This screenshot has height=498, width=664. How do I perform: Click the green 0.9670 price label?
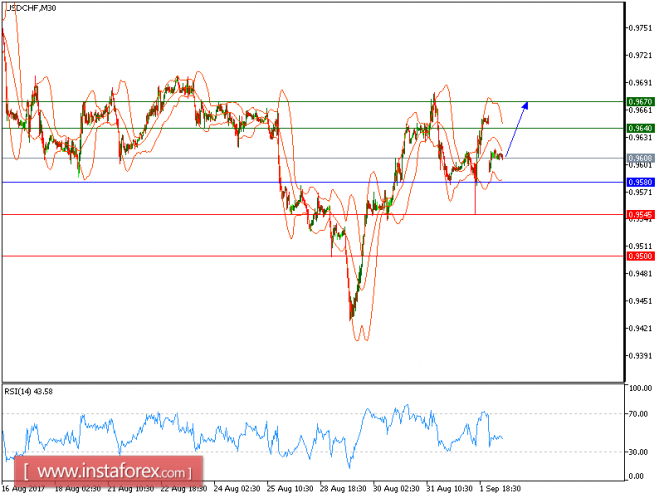[x=640, y=102]
